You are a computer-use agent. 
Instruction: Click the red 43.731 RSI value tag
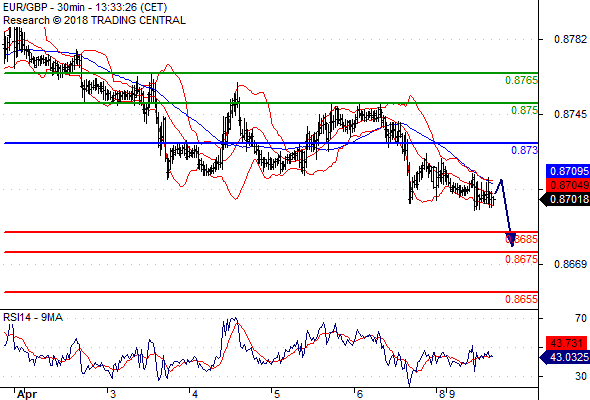tap(568, 343)
